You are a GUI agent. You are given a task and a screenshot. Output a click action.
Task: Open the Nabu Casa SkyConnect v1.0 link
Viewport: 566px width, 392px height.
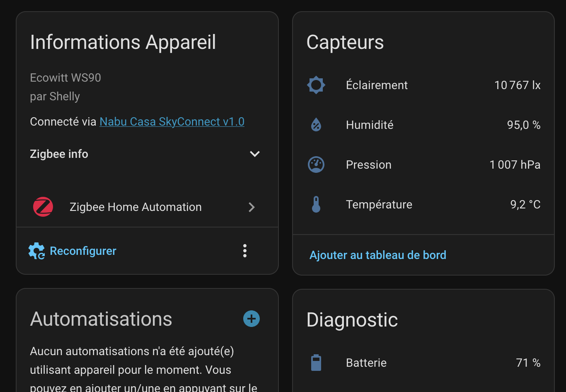(172, 121)
